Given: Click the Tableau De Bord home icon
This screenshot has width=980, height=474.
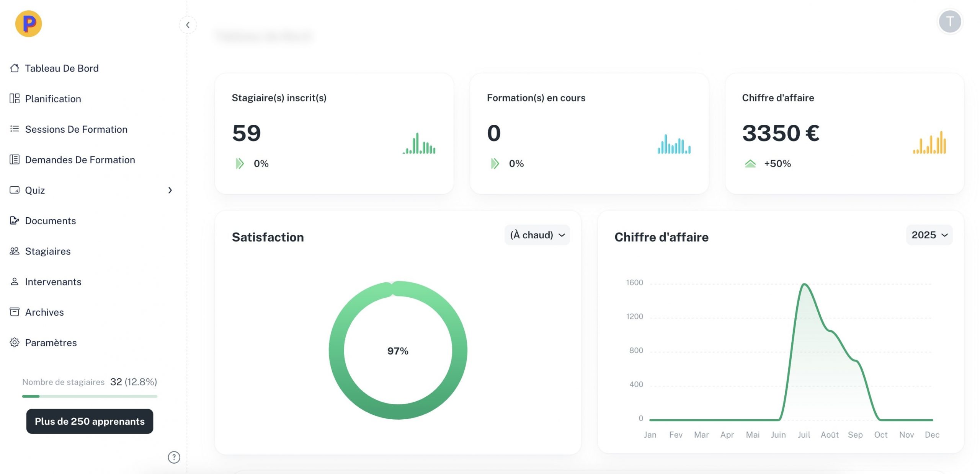Looking at the screenshot, I should pyautogui.click(x=15, y=68).
